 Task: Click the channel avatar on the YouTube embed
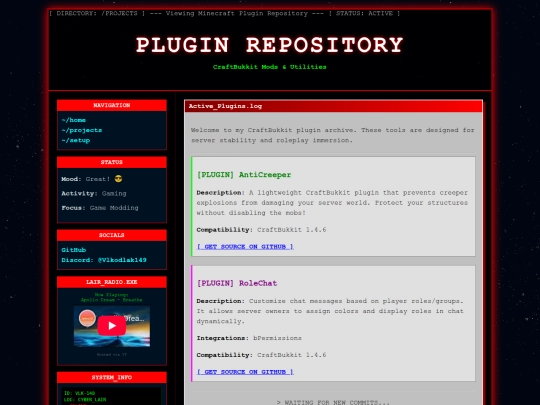pyautogui.click(x=87, y=318)
